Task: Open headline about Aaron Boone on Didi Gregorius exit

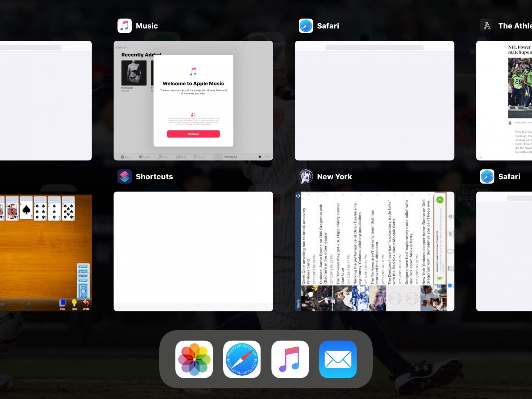Action: (326, 251)
